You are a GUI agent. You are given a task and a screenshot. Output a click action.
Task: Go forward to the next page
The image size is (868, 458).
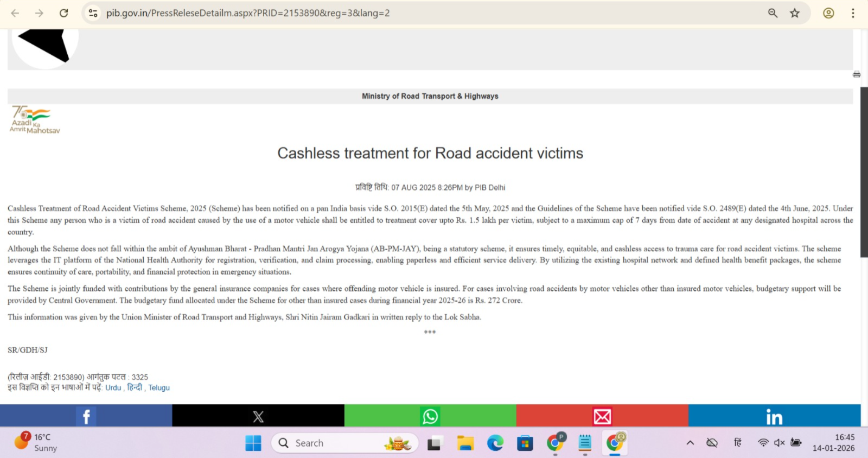point(39,13)
